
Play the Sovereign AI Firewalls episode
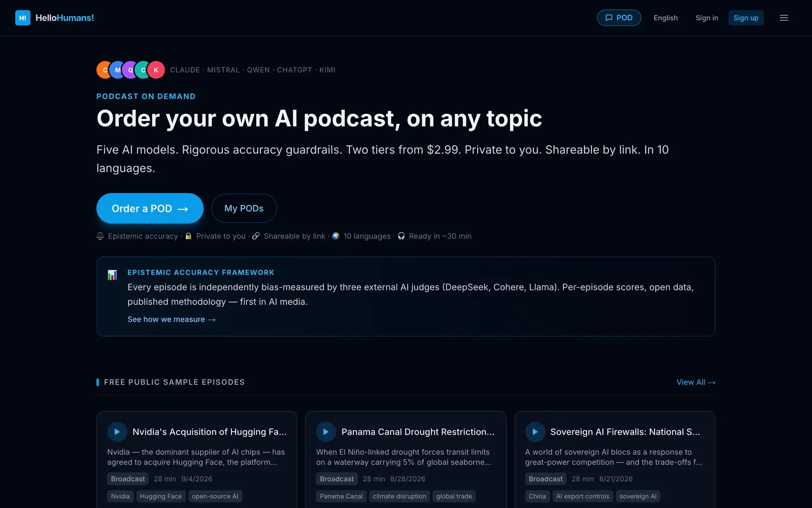click(x=535, y=432)
